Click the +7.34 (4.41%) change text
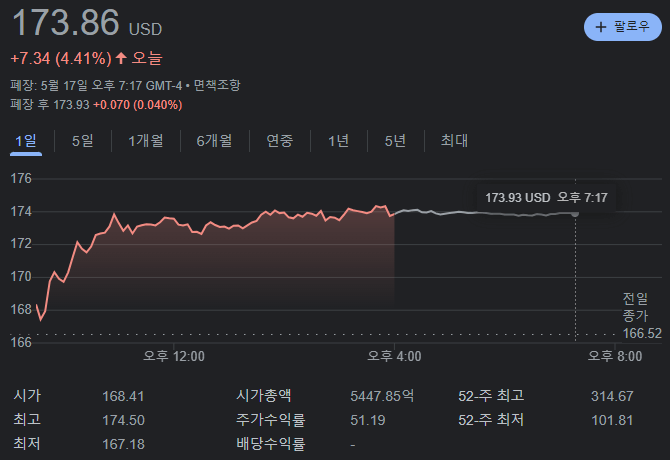 click(x=61, y=58)
